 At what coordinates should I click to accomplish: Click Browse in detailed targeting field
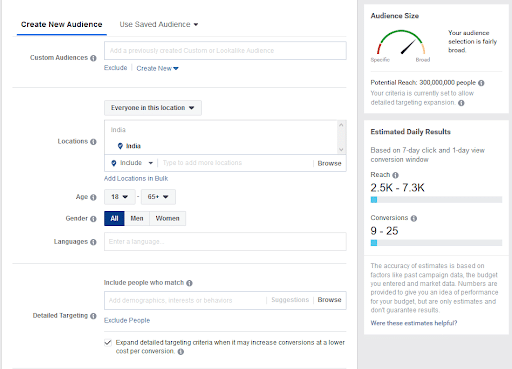(329, 300)
